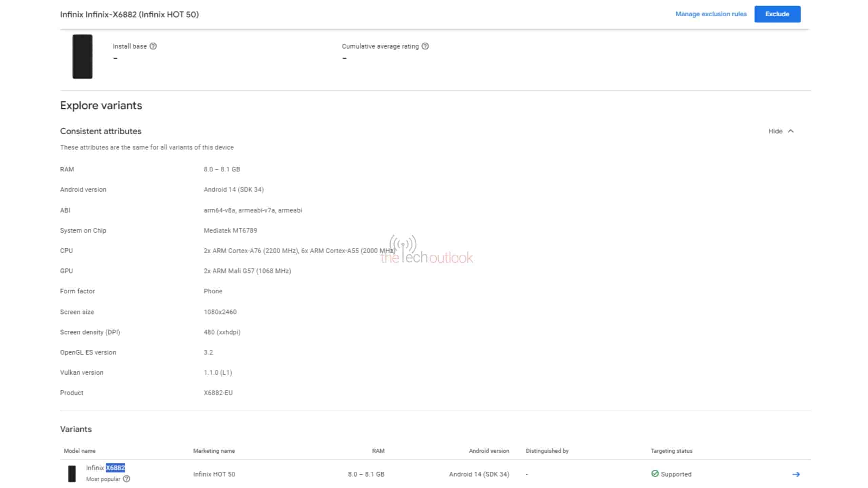This screenshot has width=868, height=488.
Task: Click the Distinguished by column header
Action: click(547, 451)
